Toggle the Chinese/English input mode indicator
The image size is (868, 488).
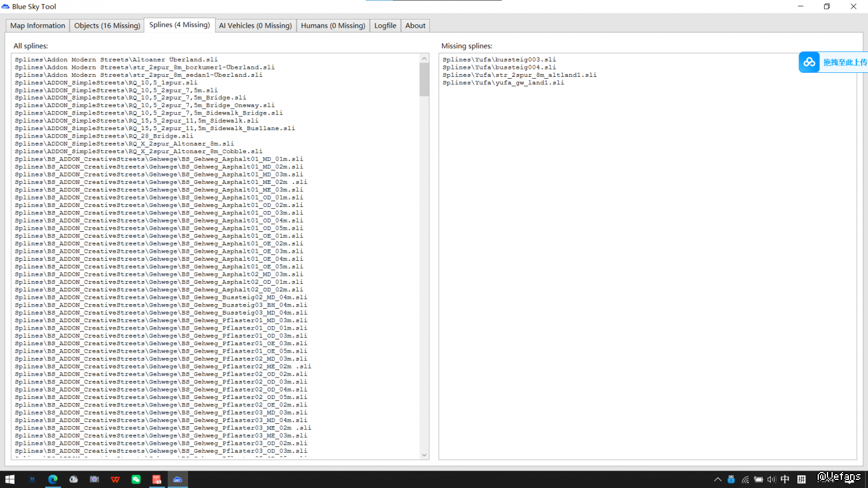785,479
